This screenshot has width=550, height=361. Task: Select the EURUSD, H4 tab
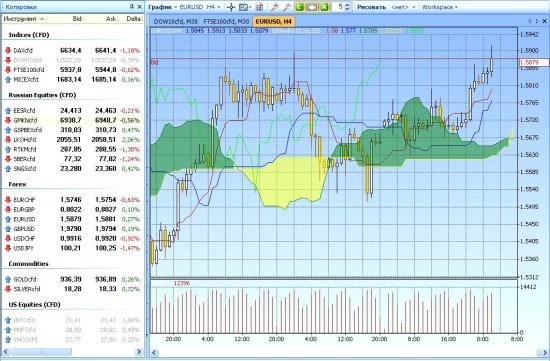pyautogui.click(x=274, y=21)
